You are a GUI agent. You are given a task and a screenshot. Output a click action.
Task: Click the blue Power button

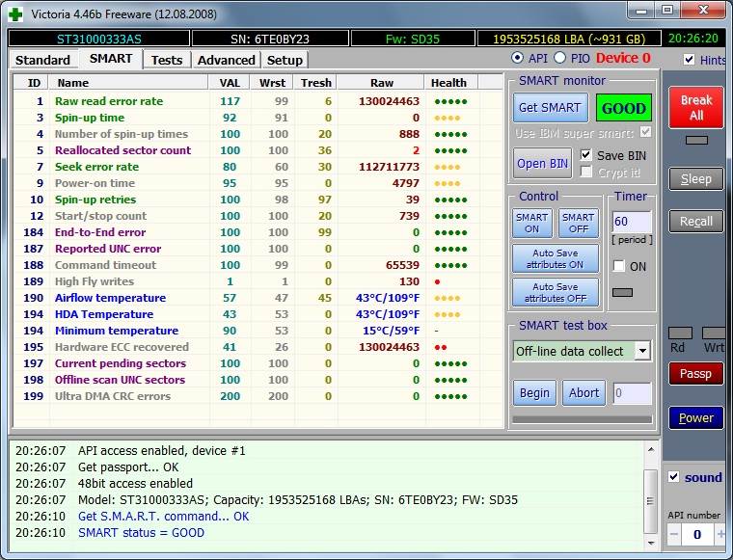[x=695, y=418]
